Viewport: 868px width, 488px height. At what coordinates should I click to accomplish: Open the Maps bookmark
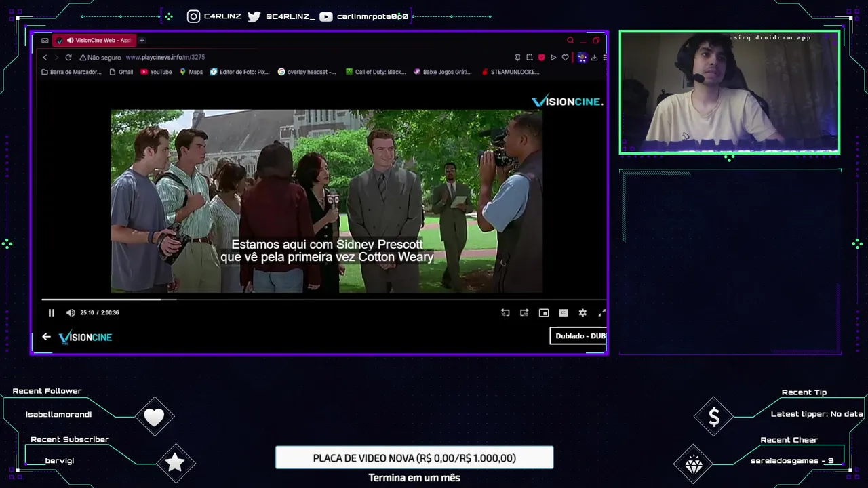[191, 72]
